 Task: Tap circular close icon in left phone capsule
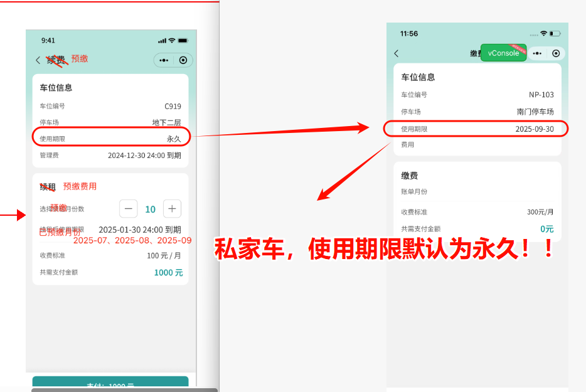183,60
